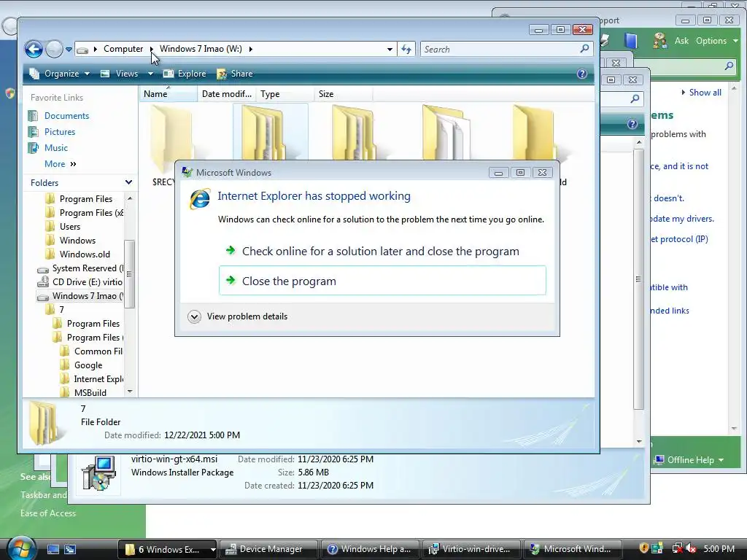Select Program Files at top of folder tree
747x560 pixels.
[x=86, y=199]
